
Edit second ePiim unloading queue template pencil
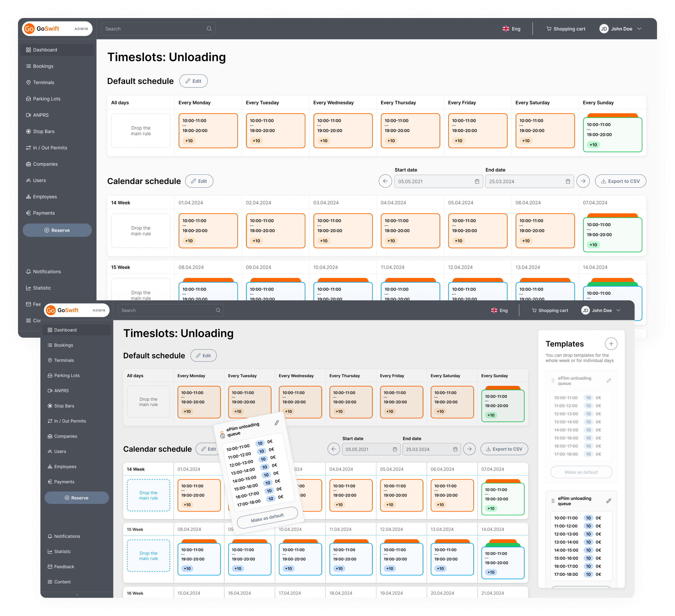(609, 501)
